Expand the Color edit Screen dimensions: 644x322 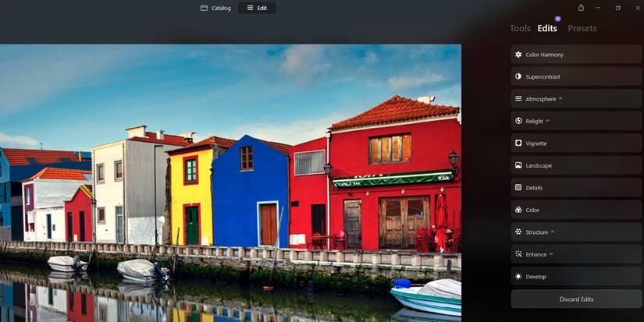pyautogui.click(x=576, y=210)
